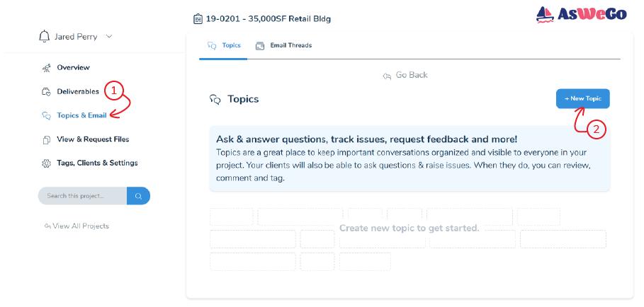The width and height of the screenshot is (644, 307).
Task: Return via View All Projects link
Action: coord(77,226)
